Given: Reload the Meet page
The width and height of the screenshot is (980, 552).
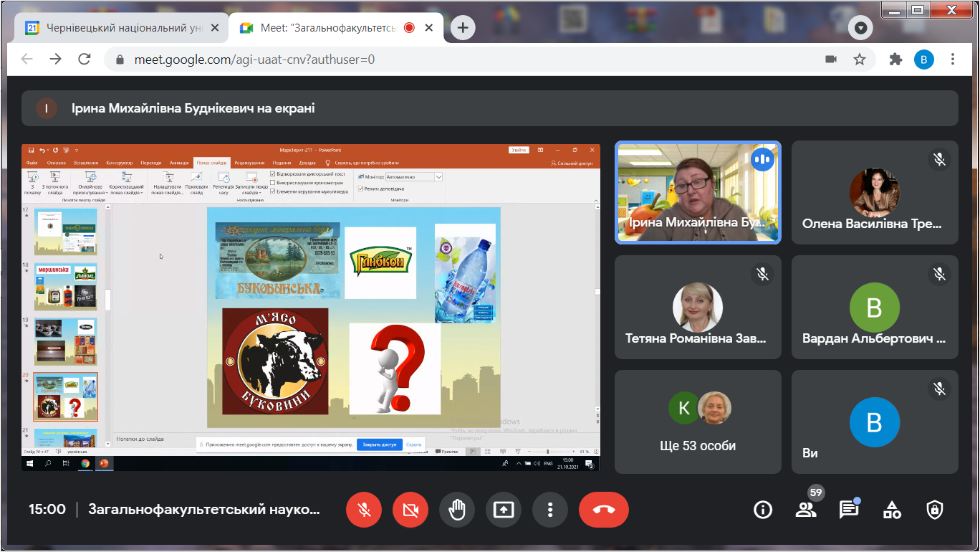Looking at the screenshot, I should [x=85, y=60].
